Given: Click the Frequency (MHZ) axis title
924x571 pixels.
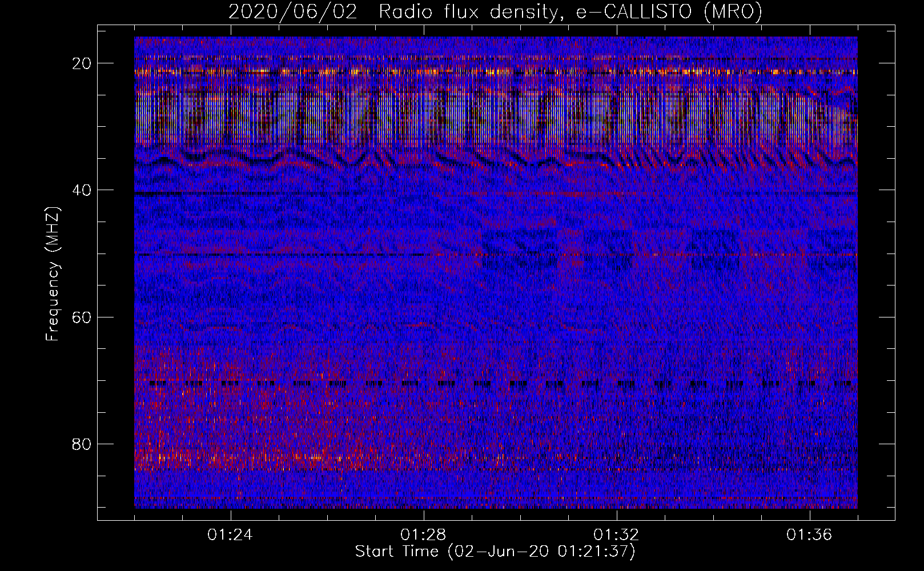Looking at the screenshot, I should pyautogui.click(x=53, y=274).
